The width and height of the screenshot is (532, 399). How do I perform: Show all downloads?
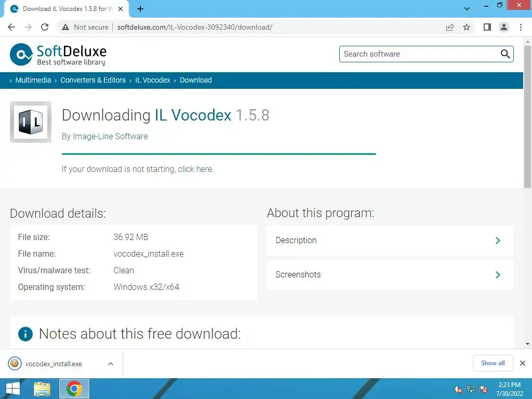click(x=493, y=363)
